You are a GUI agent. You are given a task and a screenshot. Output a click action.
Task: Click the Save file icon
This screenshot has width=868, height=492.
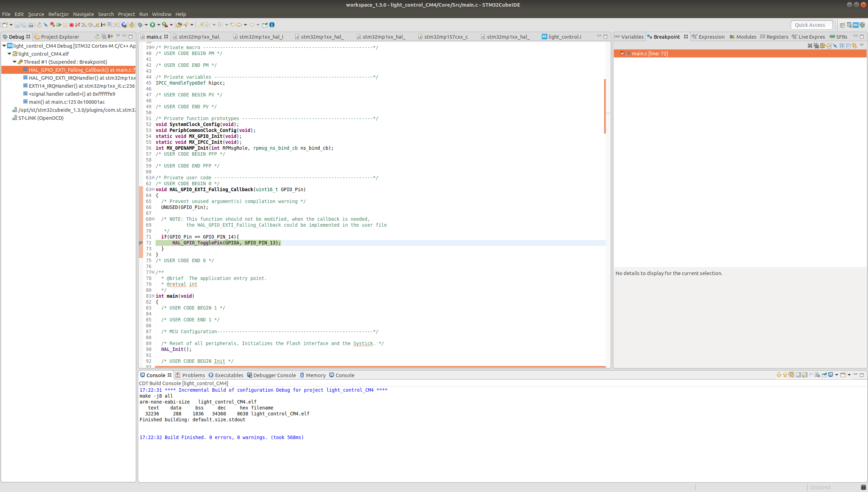pos(17,25)
